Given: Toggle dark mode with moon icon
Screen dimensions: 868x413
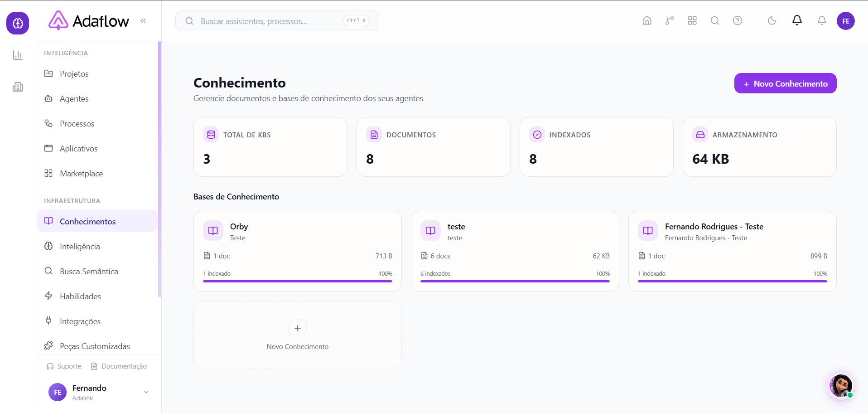Looking at the screenshot, I should (x=772, y=20).
